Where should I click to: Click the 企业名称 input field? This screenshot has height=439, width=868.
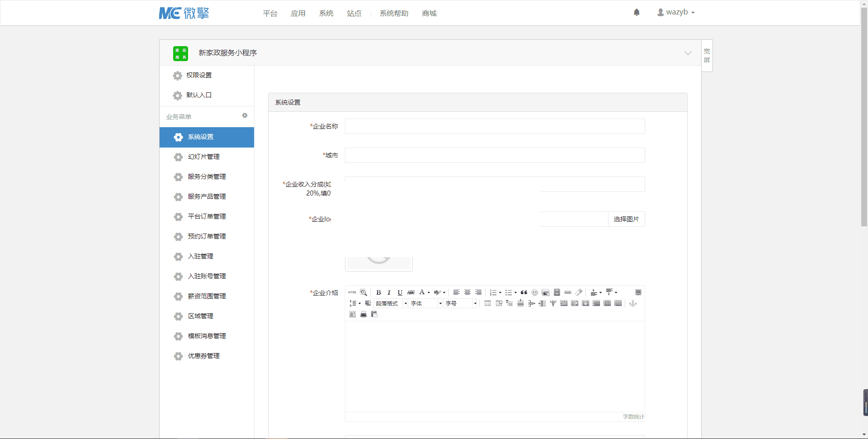tap(495, 126)
